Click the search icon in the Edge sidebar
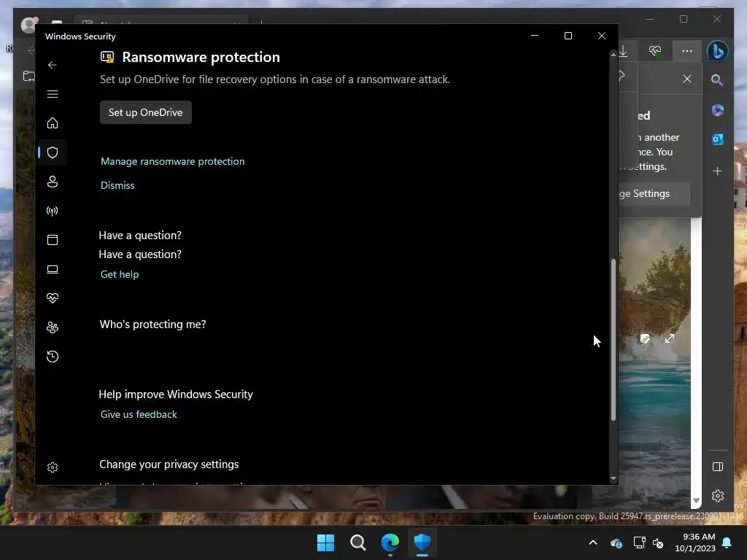Viewport: 747px width, 560px height. click(x=717, y=80)
